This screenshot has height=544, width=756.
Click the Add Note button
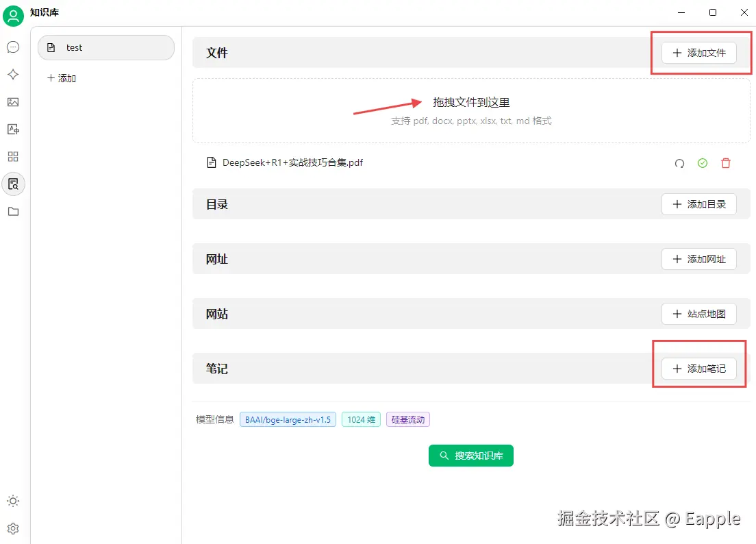coord(698,369)
